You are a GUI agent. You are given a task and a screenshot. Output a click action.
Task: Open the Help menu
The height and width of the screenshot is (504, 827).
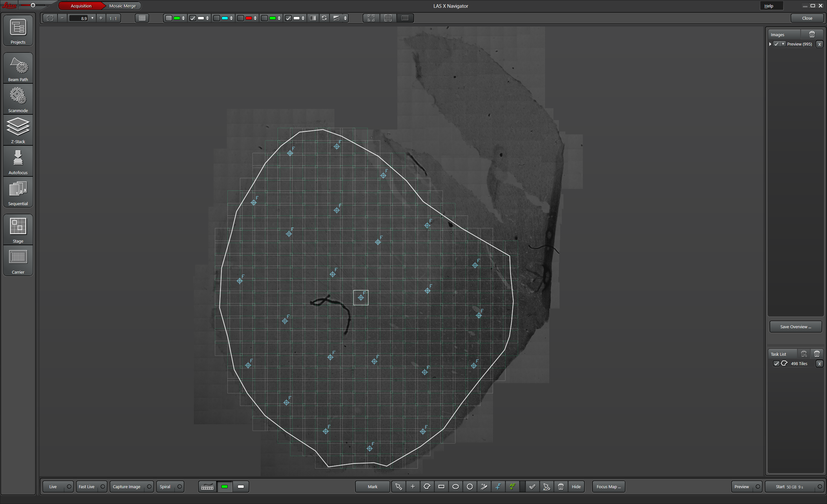point(769,6)
